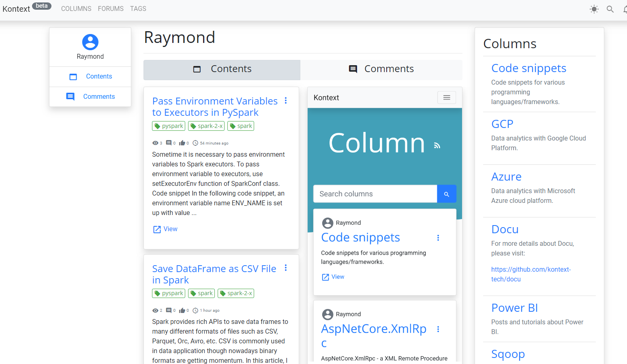Toggle the dark/light theme sun icon
627x364 pixels.
coord(594,9)
